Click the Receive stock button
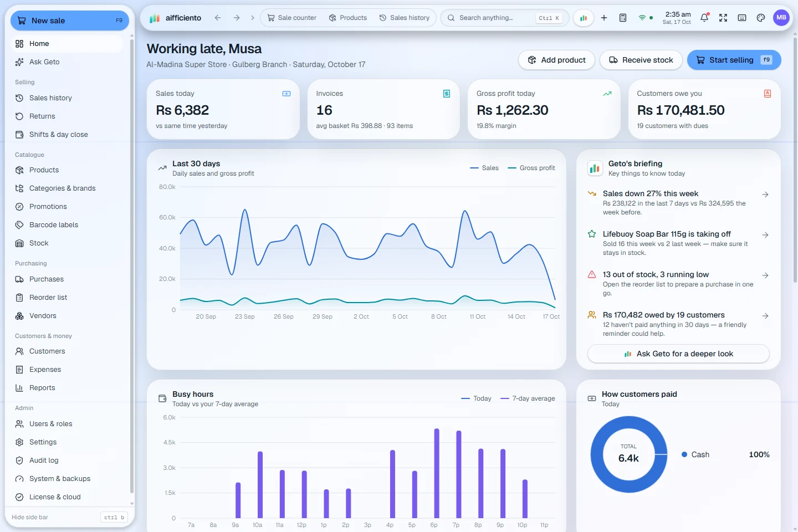Image resolution: width=798 pixels, height=532 pixels. 641,60
